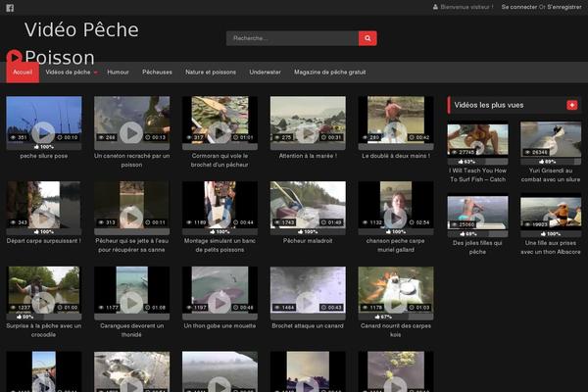Click the 67% rating bar under Canard nourrit
Viewport: 588px width, 392px height.
click(x=396, y=317)
